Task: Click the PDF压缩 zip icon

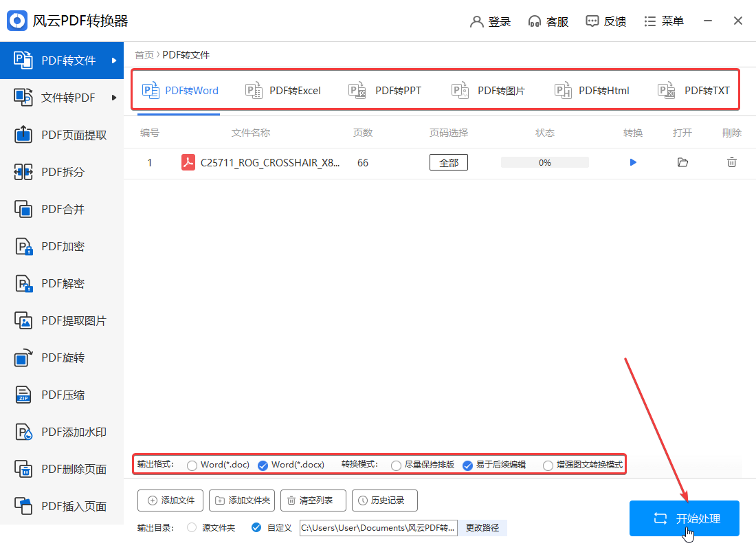Action: (x=23, y=395)
